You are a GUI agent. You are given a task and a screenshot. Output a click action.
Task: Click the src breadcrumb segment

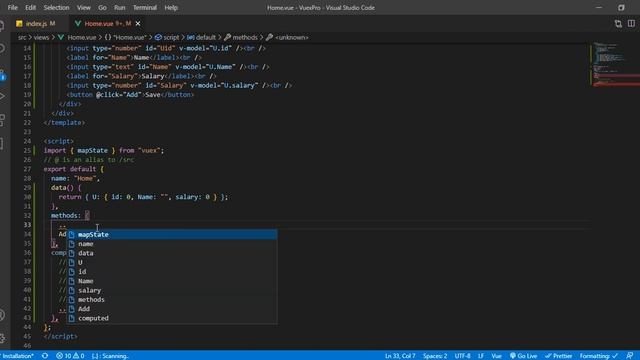22,37
